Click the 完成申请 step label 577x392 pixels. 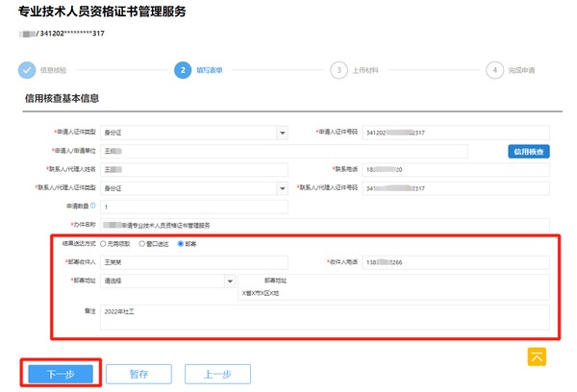point(521,70)
